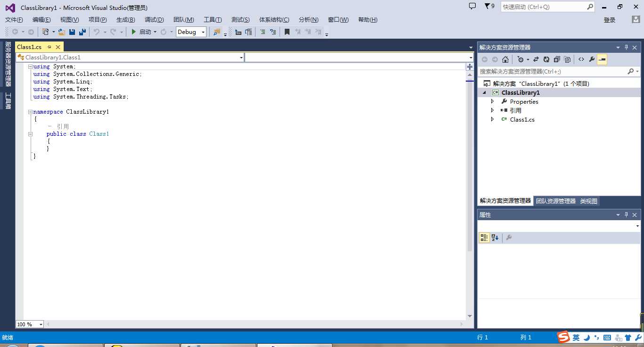Collapse All nodes in Solution Explorer
The width and height of the screenshot is (644, 347).
click(x=557, y=59)
